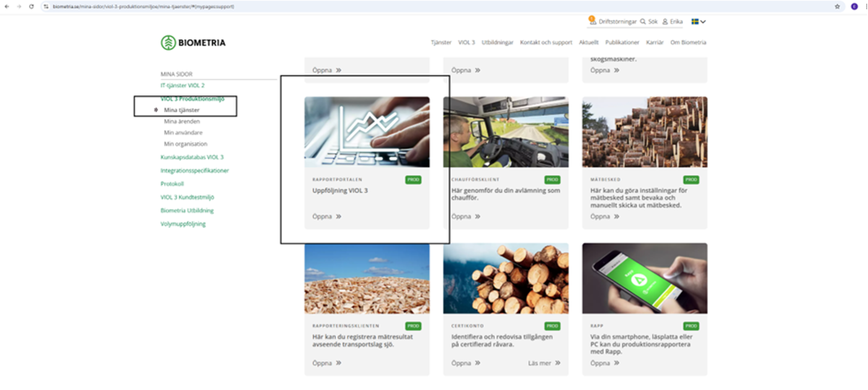This screenshot has height=390, width=868.
Task: Open VIOL 3 top menu
Action: pos(466,42)
